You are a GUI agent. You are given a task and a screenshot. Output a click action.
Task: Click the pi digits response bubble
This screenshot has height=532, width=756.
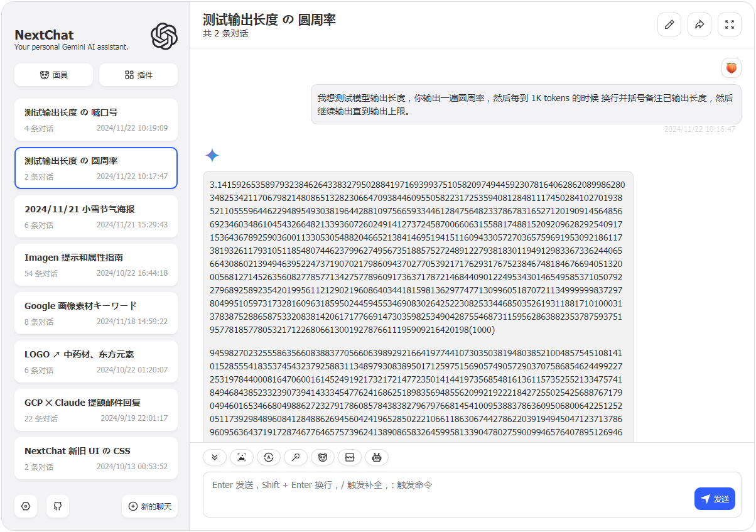(418, 307)
